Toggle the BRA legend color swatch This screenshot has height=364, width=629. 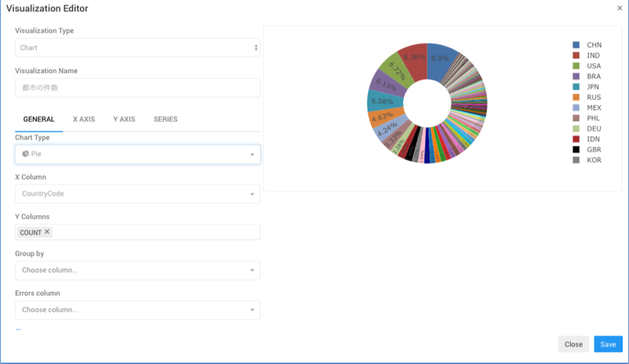pyautogui.click(x=576, y=76)
